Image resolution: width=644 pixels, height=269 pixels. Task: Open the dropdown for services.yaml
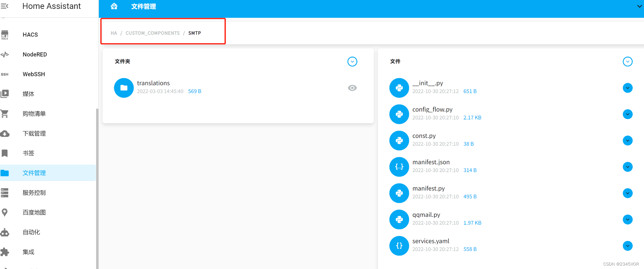[628, 246]
